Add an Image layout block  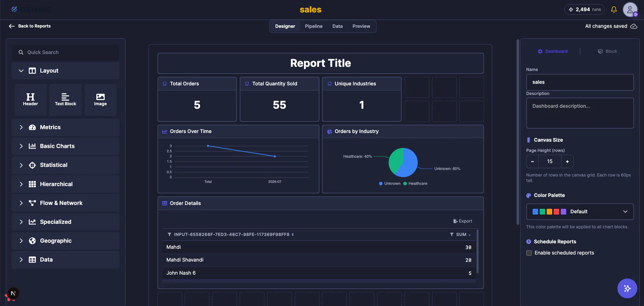pyautogui.click(x=101, y=99)
